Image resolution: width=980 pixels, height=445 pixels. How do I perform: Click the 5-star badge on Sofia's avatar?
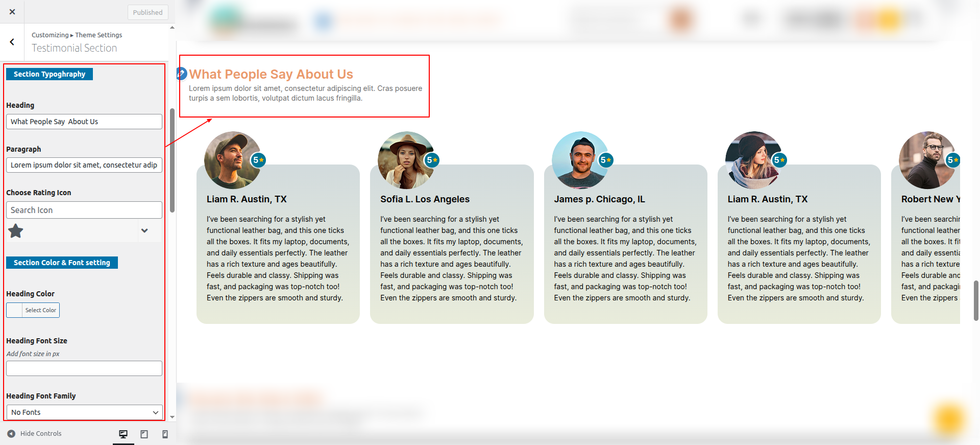432,160
